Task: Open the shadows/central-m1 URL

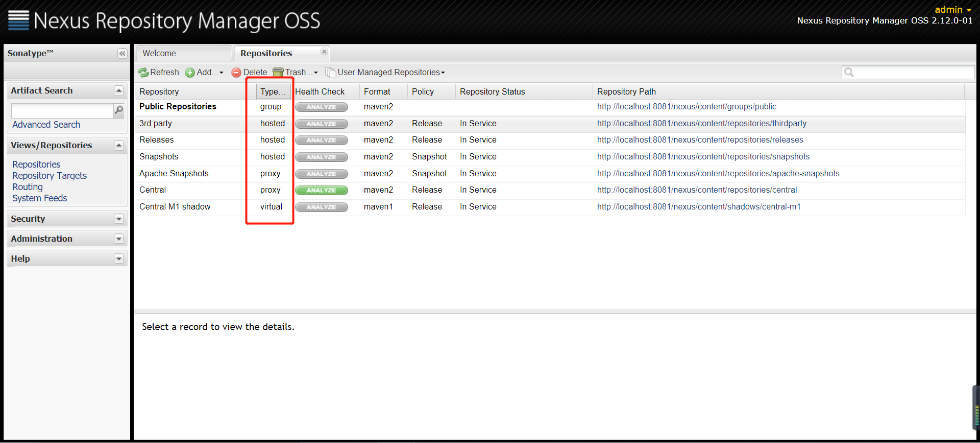Action: (x=699, y=207)
